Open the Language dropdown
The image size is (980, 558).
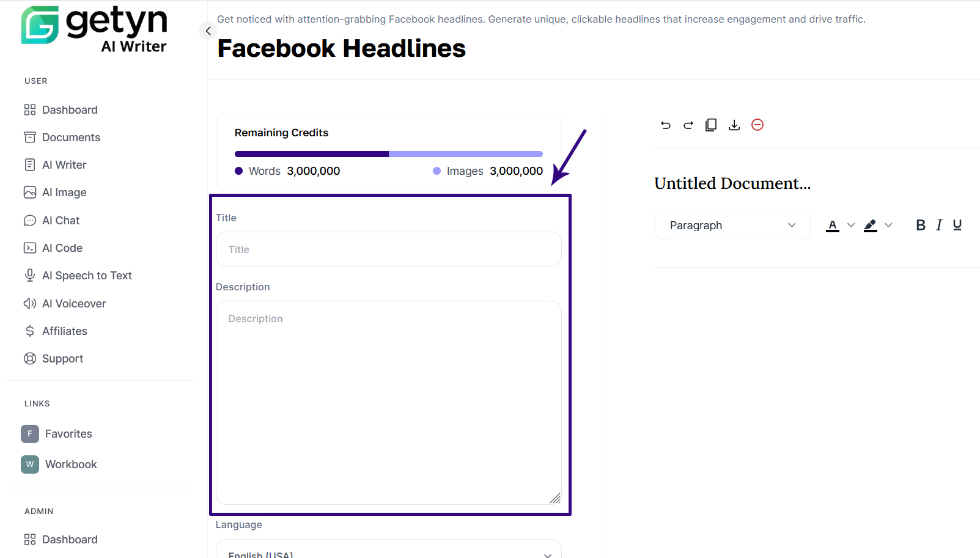(389, 549)
